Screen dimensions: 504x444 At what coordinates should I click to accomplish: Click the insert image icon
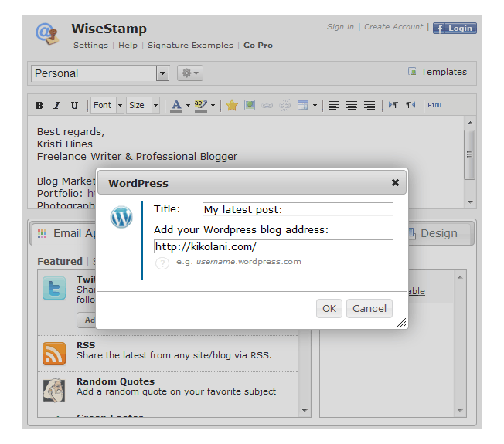click(x=250, y=105)
